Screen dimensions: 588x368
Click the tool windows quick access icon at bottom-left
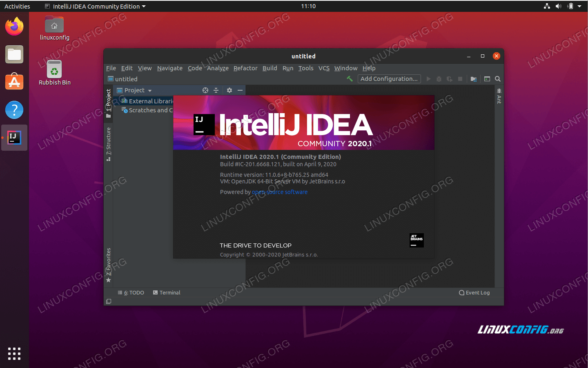click(109, 301)
